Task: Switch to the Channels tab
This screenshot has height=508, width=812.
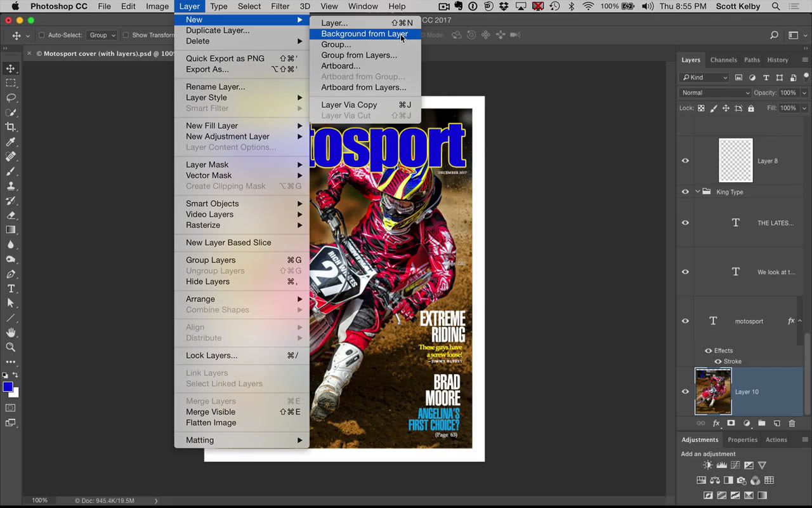Action: [x=723, y=60]
